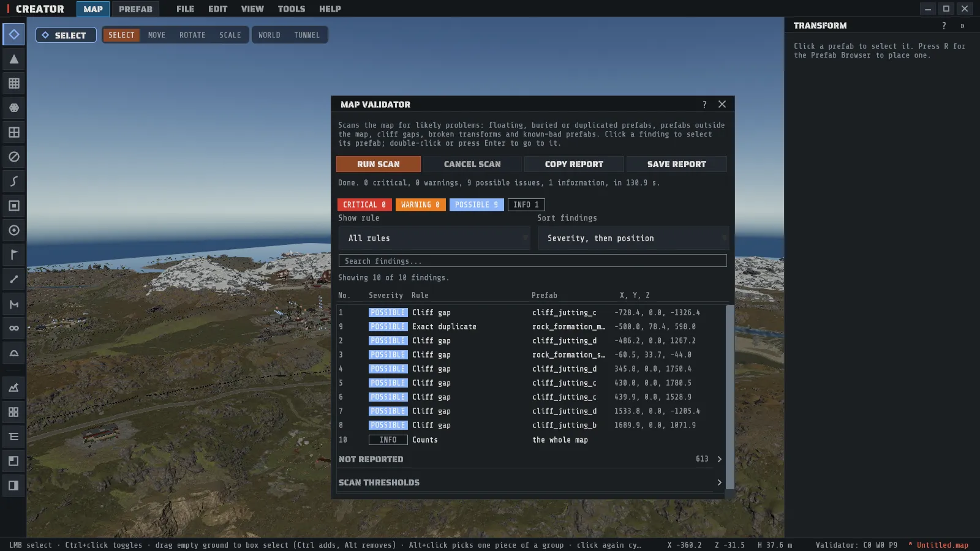Pick the flag marker tool

13,255
